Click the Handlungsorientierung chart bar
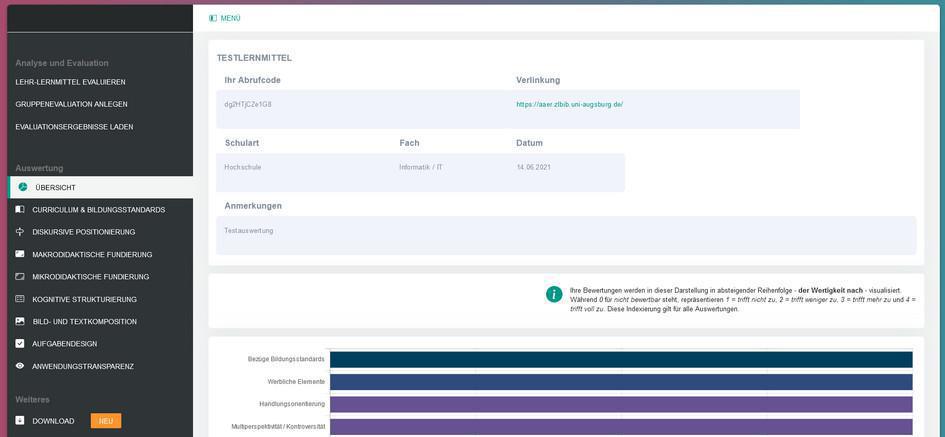The height and width of the screenshot is (437, 945). [620, 404]
